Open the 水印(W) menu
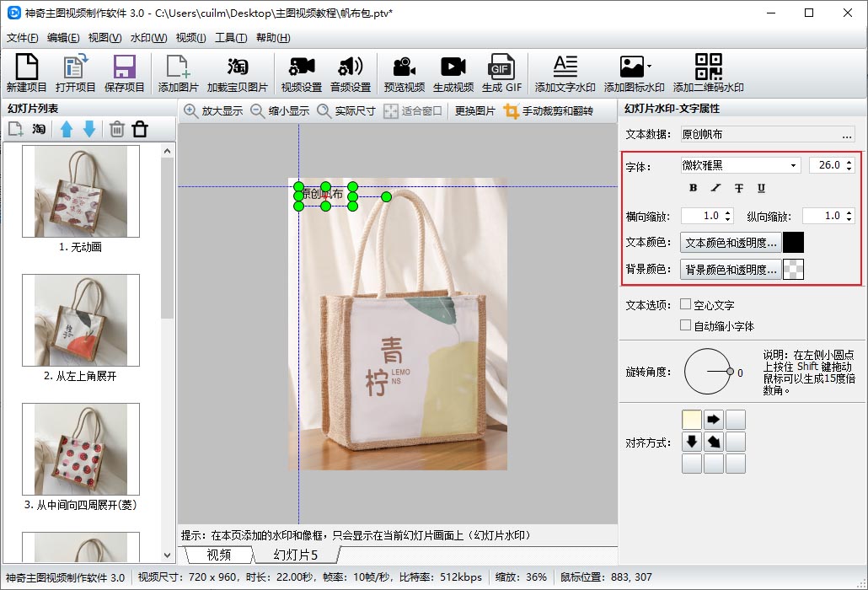 coord(148,38)
